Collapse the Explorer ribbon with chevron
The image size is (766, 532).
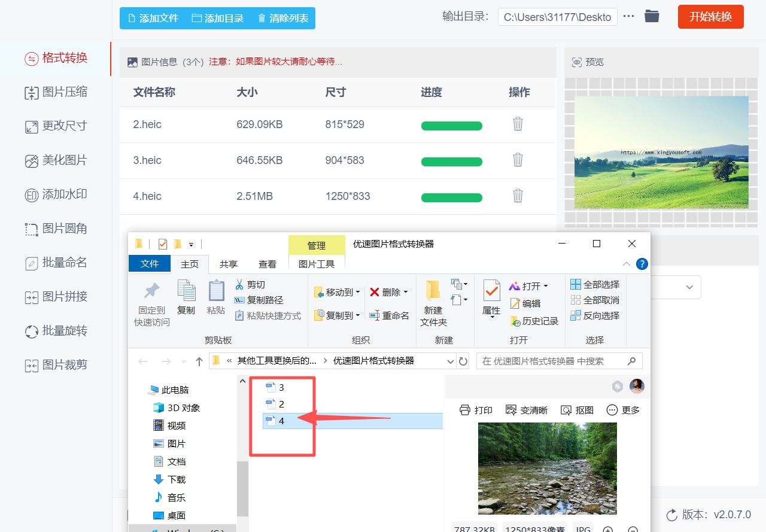pos(627,264)
